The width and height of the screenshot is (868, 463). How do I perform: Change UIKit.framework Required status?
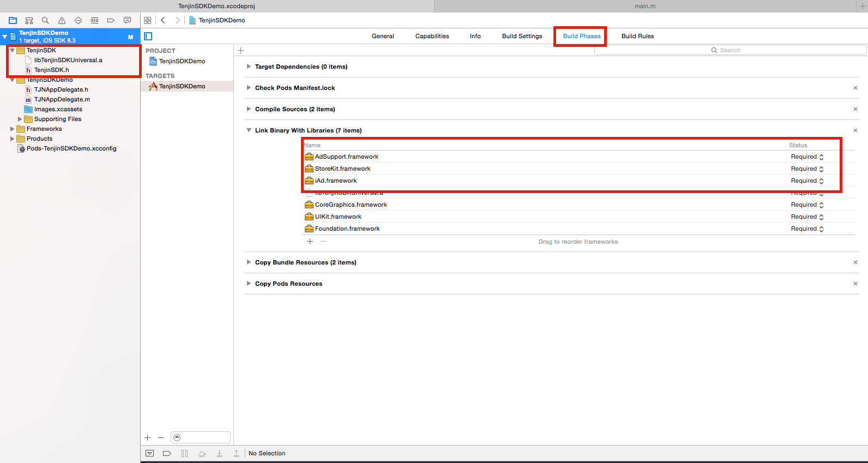[807, 217]
